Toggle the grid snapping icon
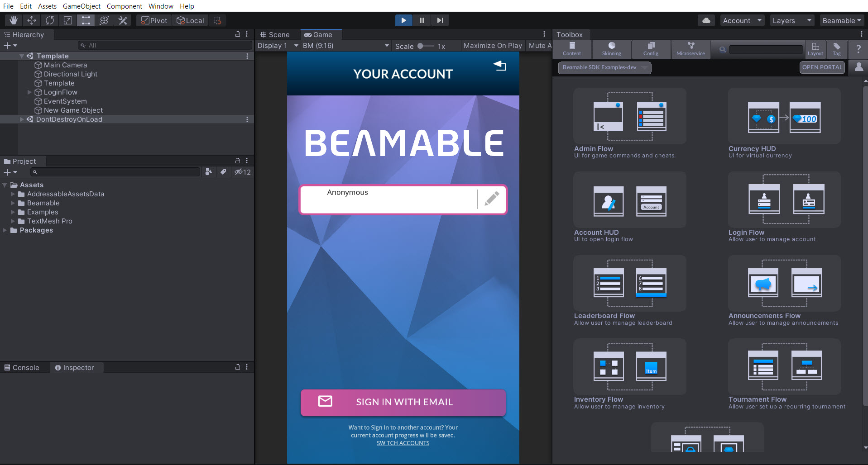 click(x=217, y=20)
